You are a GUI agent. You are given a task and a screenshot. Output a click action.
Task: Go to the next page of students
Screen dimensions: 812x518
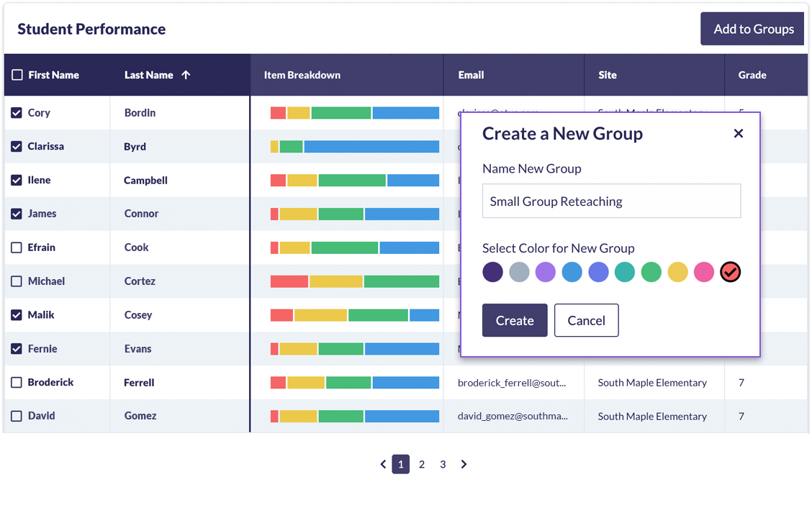[464, 464]
